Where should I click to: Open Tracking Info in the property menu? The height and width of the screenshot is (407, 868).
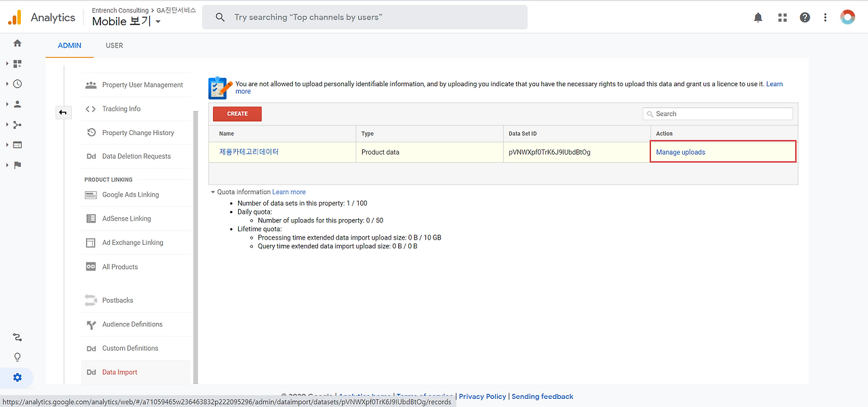pos(121,109)
